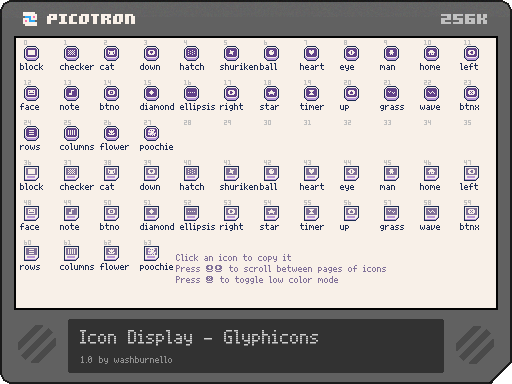This screenshot has width=512, height=384.
Task: Click the document-style columns icon numbered 61
Action: tap(71, 253)
